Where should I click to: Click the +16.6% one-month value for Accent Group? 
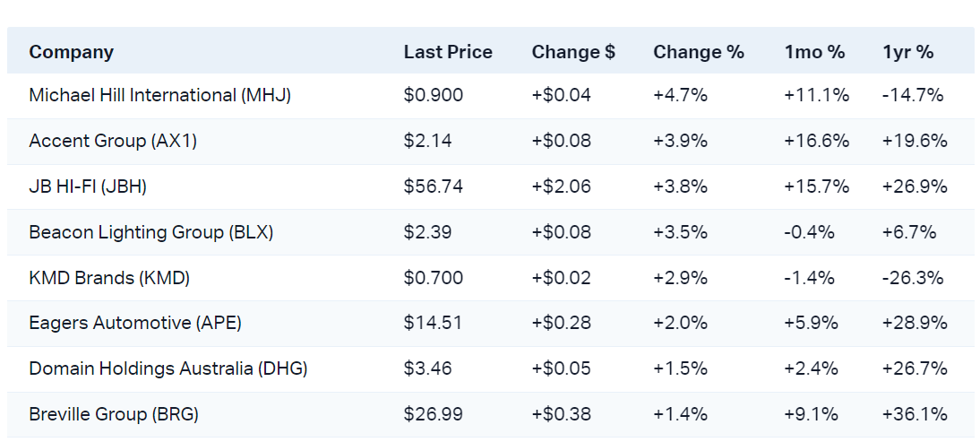click(x=816, y=141)
